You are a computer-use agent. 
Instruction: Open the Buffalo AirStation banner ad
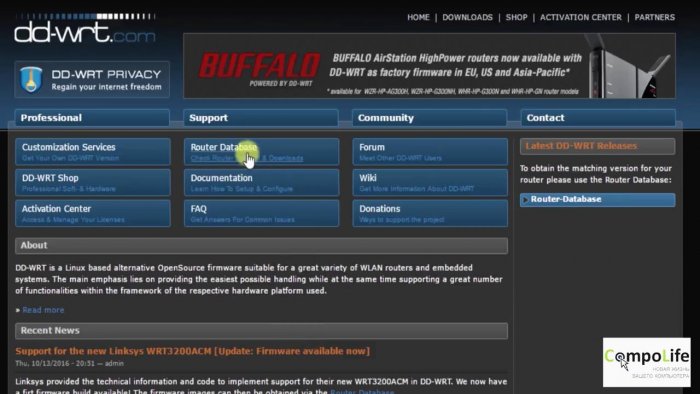(429, 66)
